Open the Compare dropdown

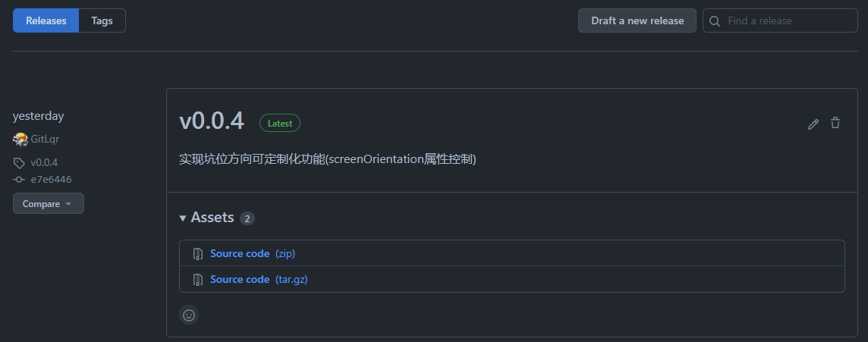point(49,203)
